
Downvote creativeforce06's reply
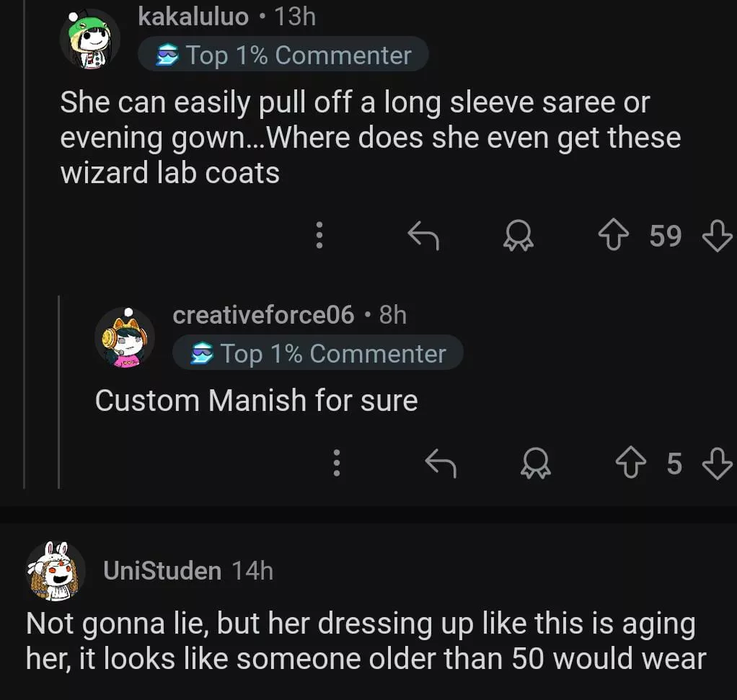coord(717,464)
